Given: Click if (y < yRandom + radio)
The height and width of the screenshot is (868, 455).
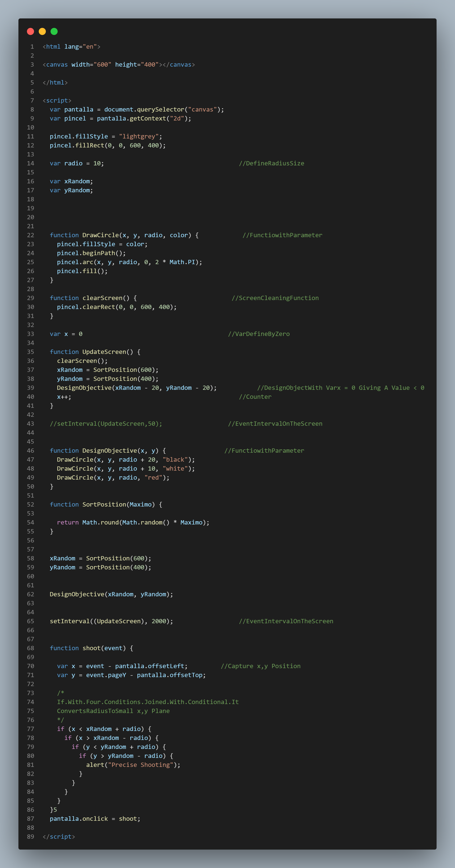Looking at the screenshot, I should pyautogui.click(x=119, y=747).
